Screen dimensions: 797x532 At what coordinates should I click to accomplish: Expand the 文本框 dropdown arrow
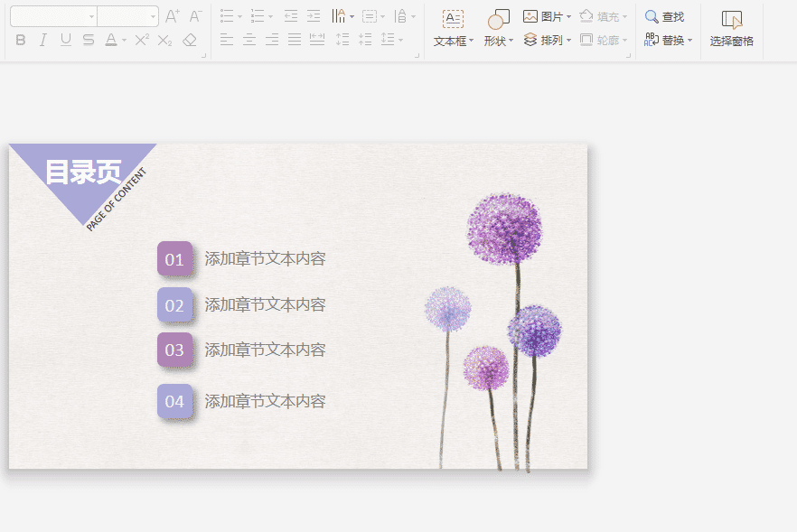pyautogui.click(x=471, y=40)
